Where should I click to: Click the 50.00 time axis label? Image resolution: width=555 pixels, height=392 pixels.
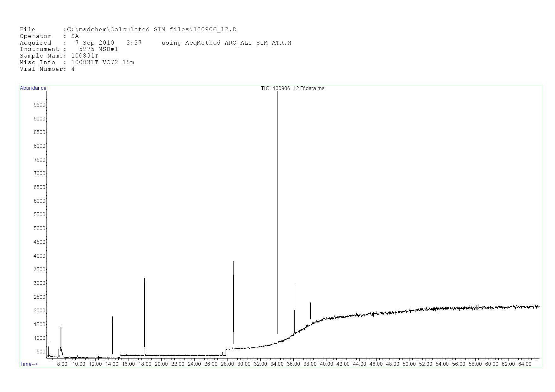(x=409, y=364)
